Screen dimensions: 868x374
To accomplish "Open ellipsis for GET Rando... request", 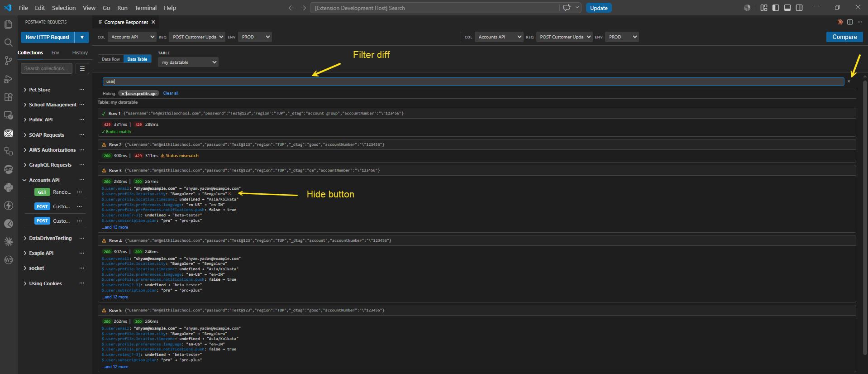I will [x=79, y=192].
